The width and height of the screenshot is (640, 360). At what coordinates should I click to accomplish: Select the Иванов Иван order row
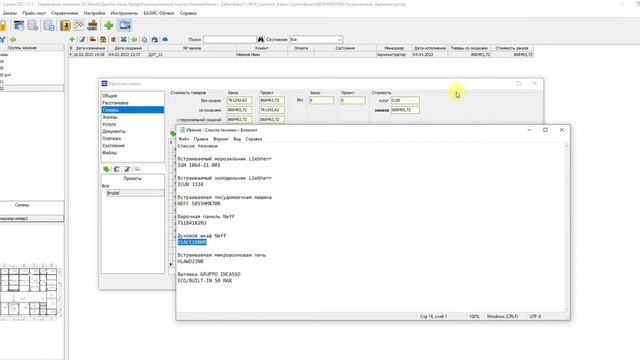coord(301,54)
